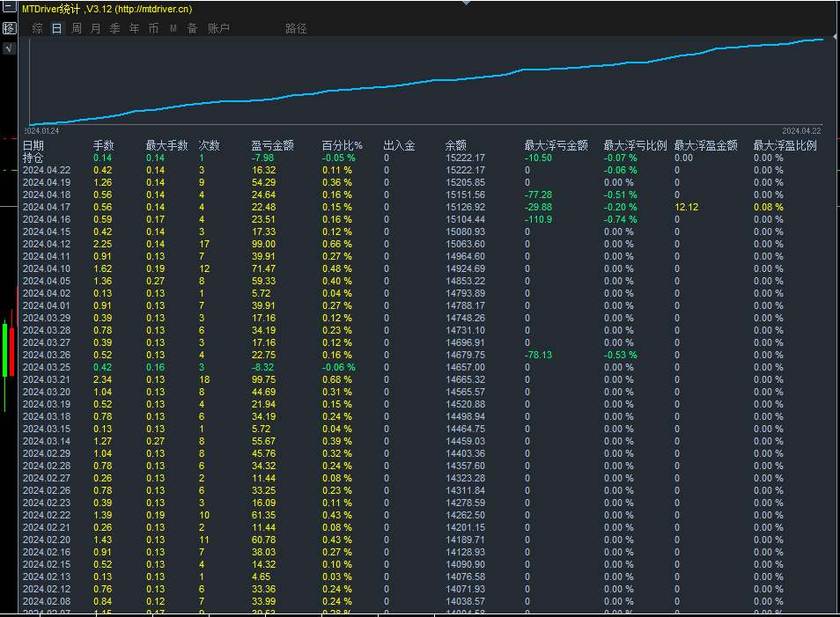Click the 余额 column header
840x617 pixels.
(x=456, y=146)
